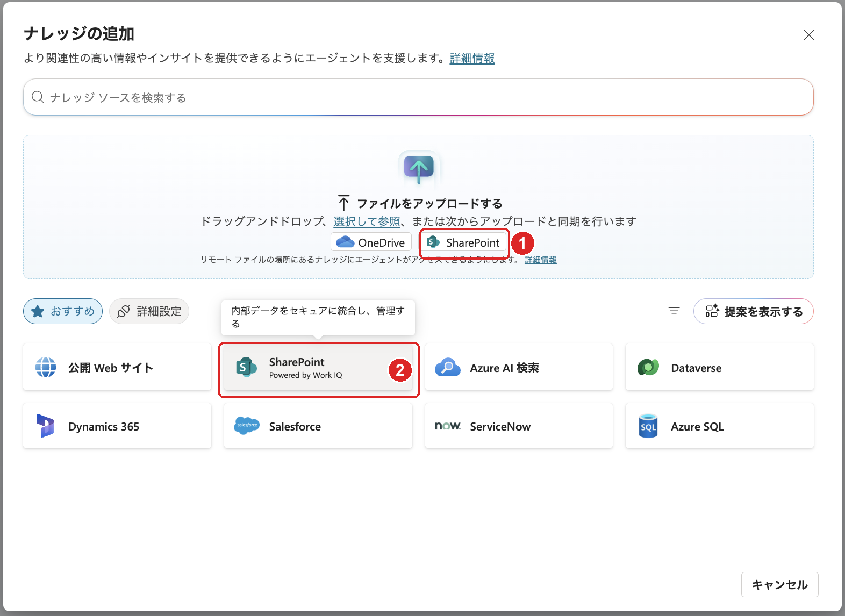Open the 詳細情報 link under remote files note
845x616 pixels.
tap(540, 260)
